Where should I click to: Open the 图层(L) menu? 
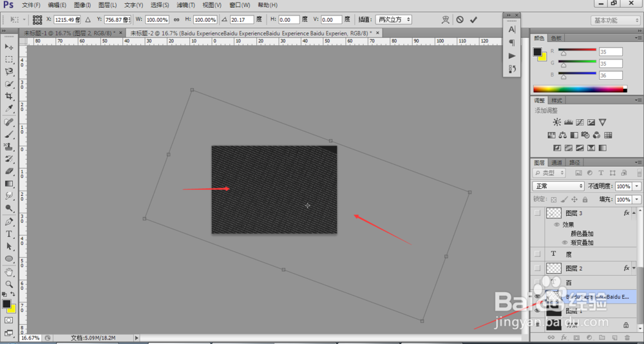pos(108,5)
